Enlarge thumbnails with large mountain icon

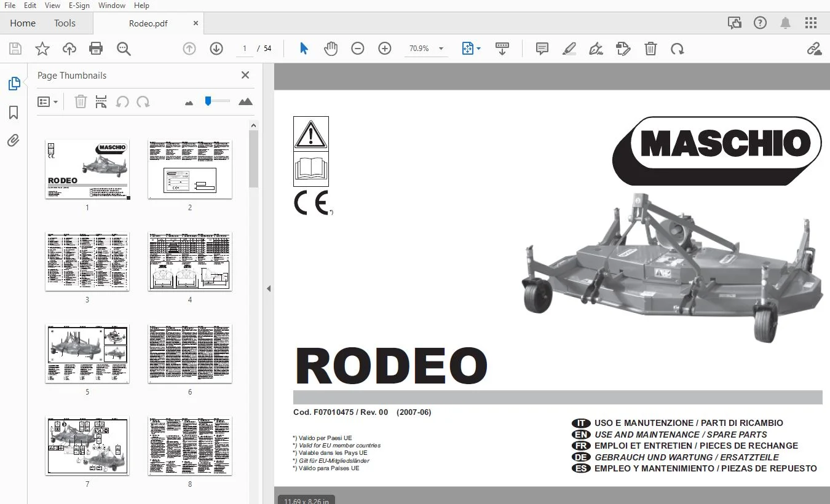pyautogui.click(x=245, y=101)
